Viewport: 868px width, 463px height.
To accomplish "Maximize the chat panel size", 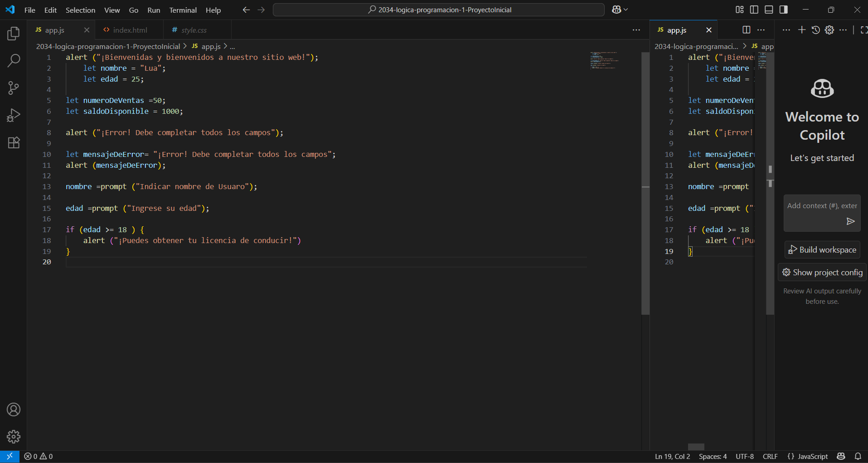I will click(x=863, y=30).
